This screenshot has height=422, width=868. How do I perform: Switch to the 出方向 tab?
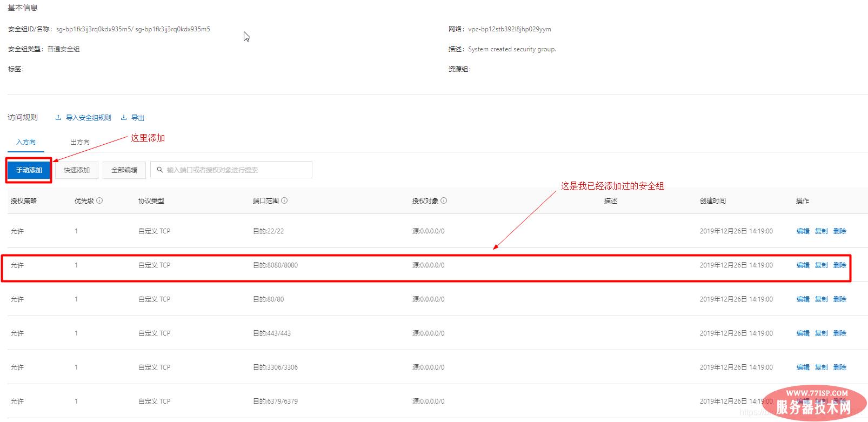pyautogui.click(x=80, y=142)
